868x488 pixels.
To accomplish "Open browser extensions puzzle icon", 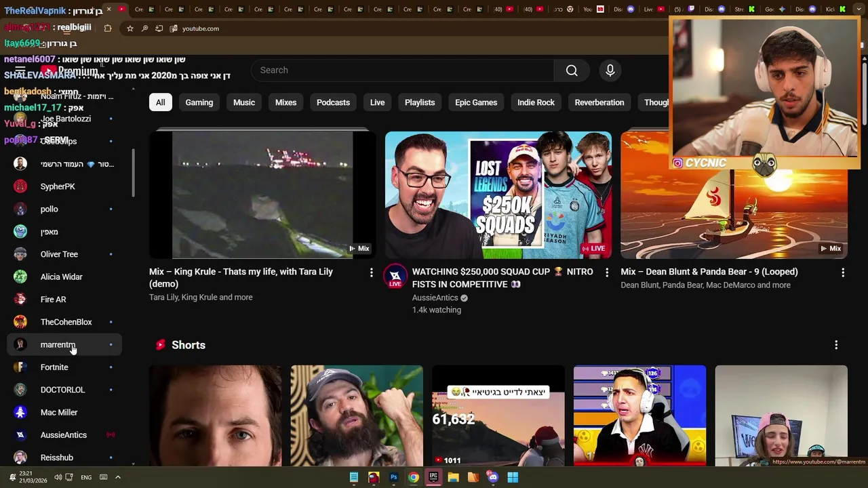I will coord(108,28).
